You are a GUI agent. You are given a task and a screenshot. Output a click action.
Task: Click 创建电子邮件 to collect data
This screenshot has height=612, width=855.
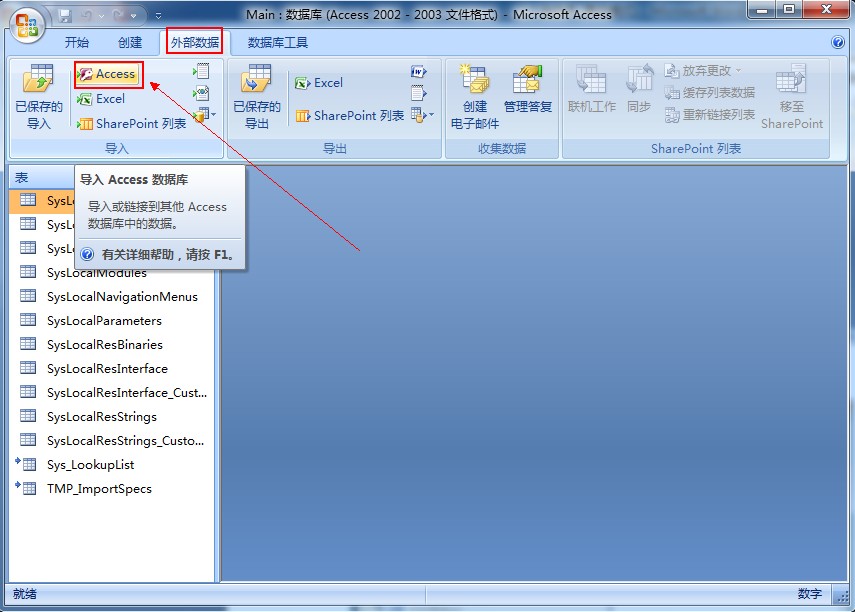pos(475,97)
